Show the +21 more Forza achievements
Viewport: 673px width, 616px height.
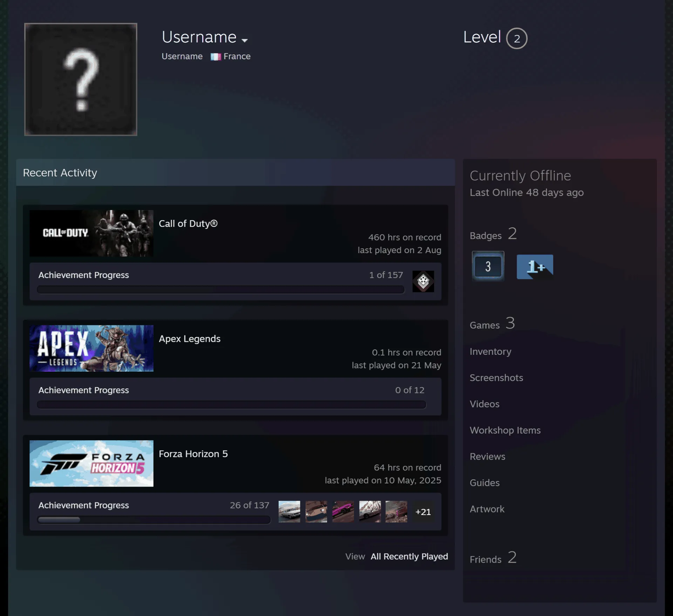click(x=423, y=512)
